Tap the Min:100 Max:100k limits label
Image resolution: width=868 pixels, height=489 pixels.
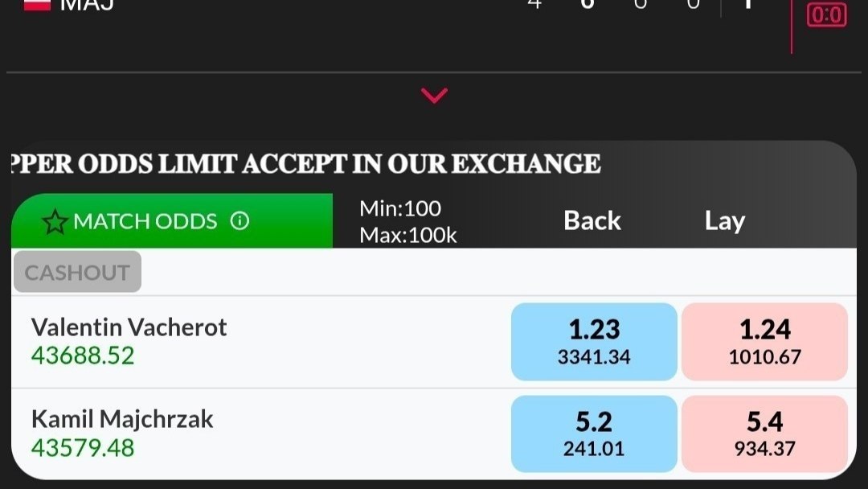coord(408,222)
